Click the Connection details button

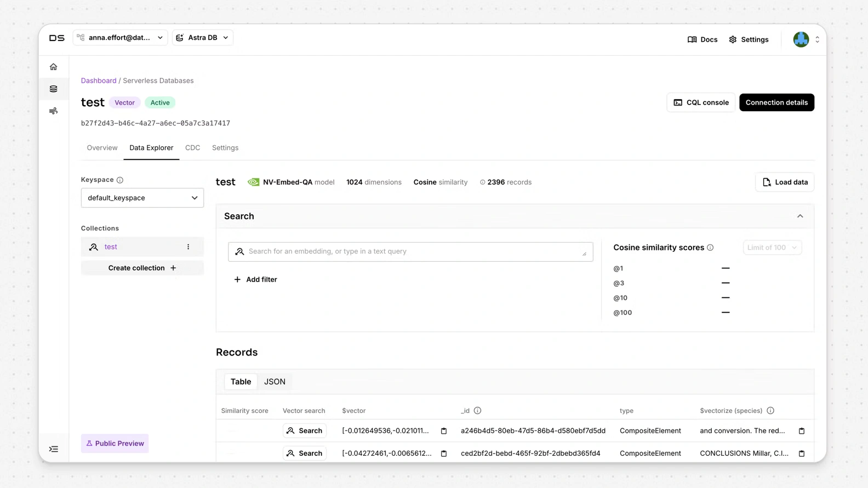coord(776,102)
